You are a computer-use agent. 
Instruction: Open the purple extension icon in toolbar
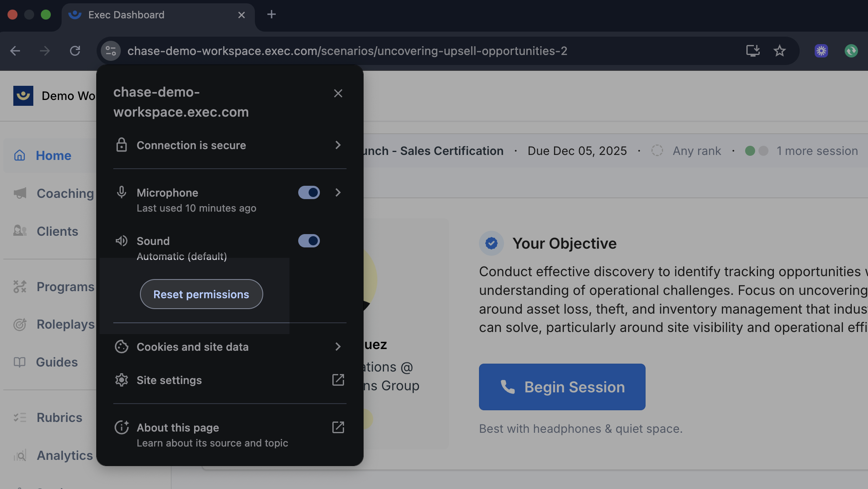[x=821, y=51]
